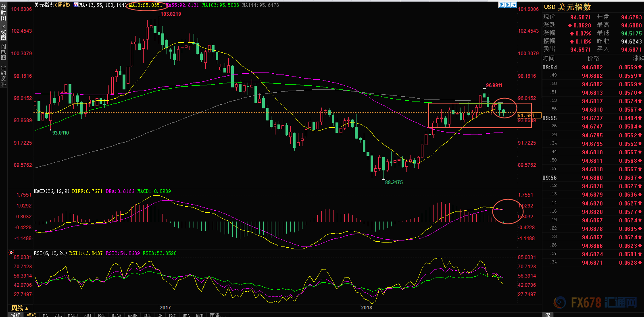Open the 美元指数<周线> title dropdown
Viewport: 644px width, 317px height.
pyautogui.click(x=52, y=5)
